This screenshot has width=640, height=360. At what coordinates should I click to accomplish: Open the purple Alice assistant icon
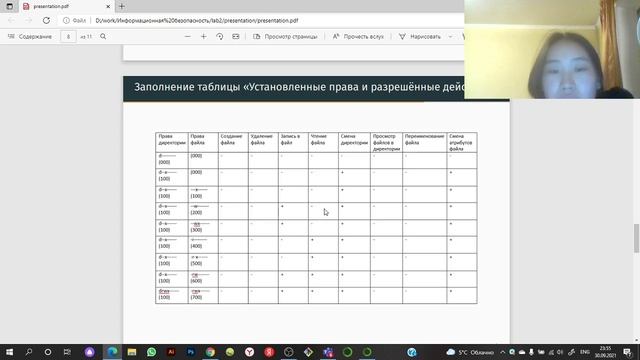(89, 352)
